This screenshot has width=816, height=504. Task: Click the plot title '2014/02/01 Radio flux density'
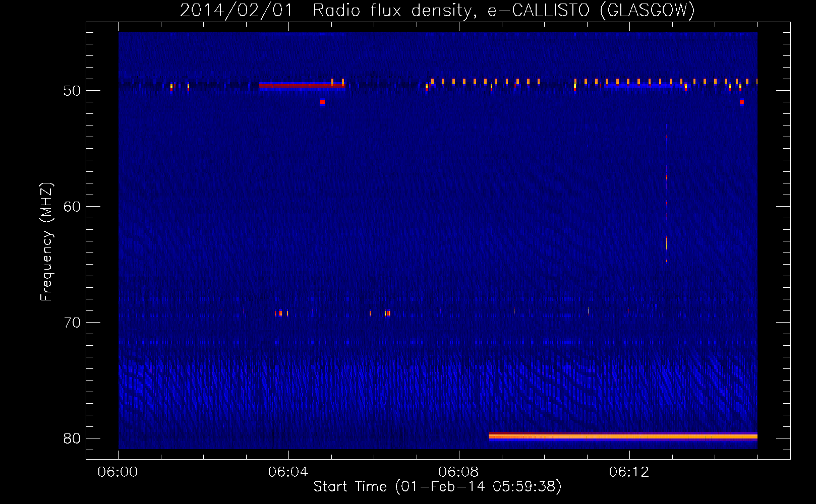pos(327,11)
